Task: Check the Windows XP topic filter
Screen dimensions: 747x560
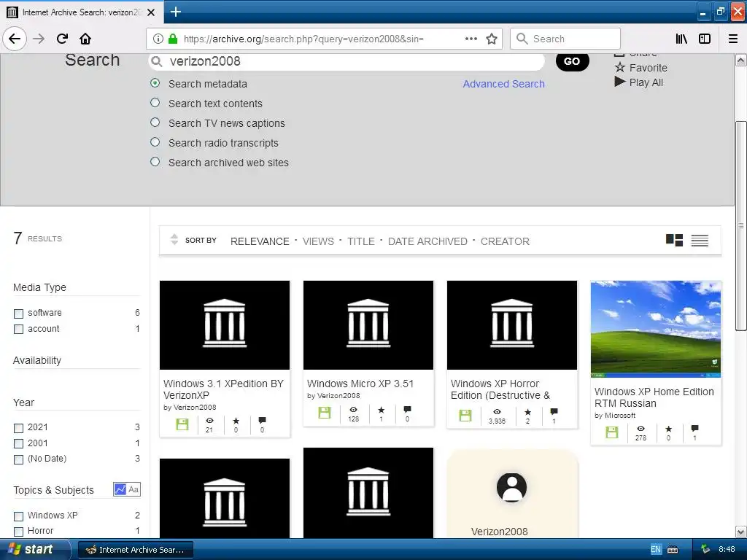Action: pyautogui.click(x=18, y=516)
